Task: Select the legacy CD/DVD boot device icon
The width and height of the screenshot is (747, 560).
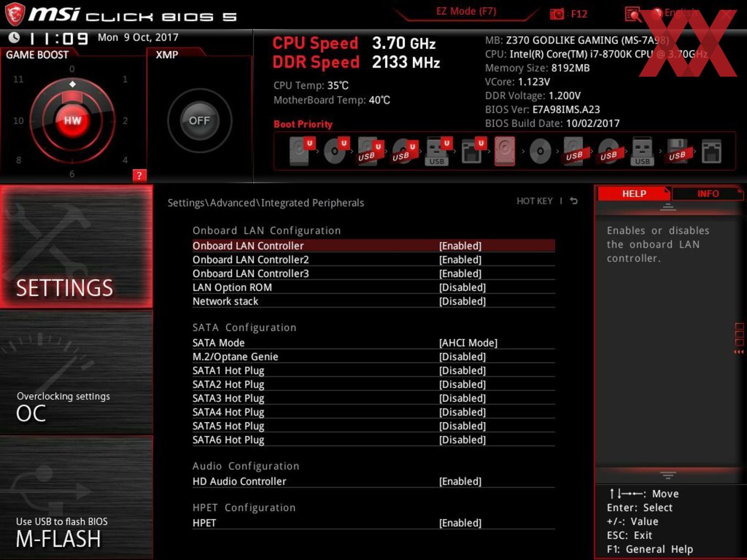Action: (x=540, y=151)
